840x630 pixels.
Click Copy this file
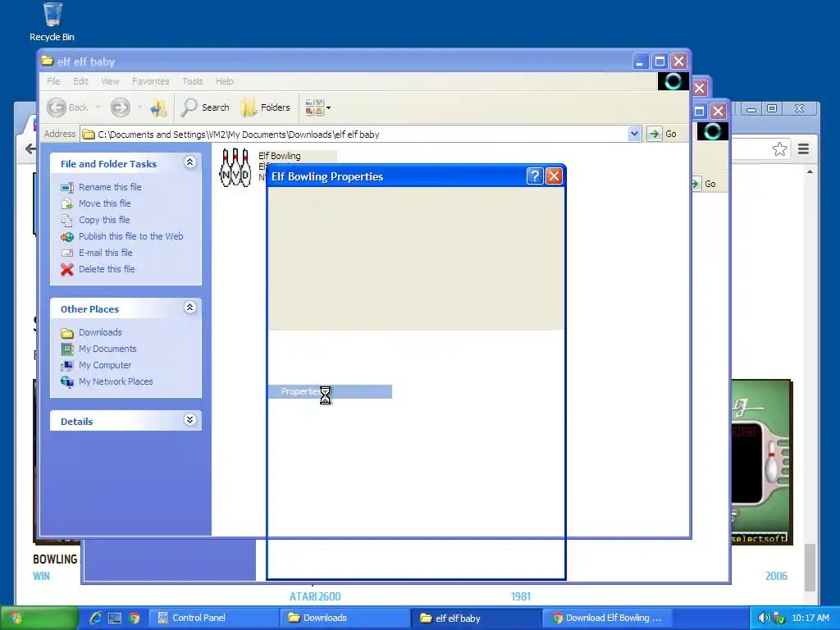pos(104,220)
